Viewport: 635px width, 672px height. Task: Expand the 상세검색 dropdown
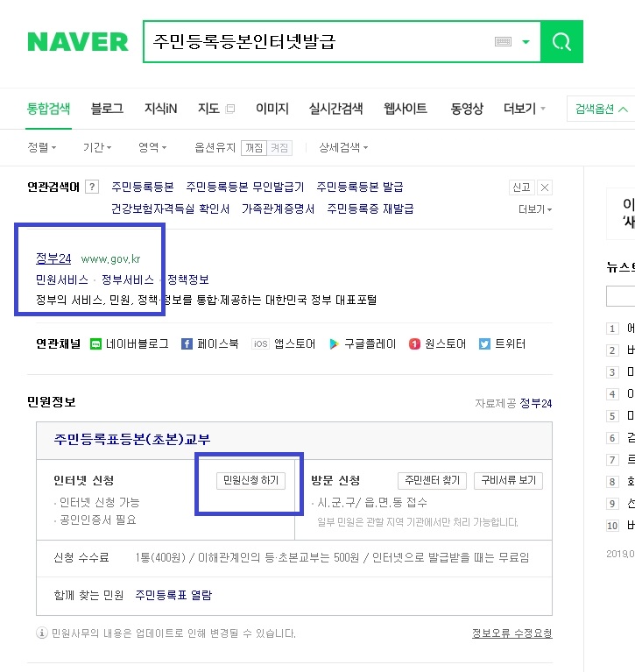[x=343, y=147]
